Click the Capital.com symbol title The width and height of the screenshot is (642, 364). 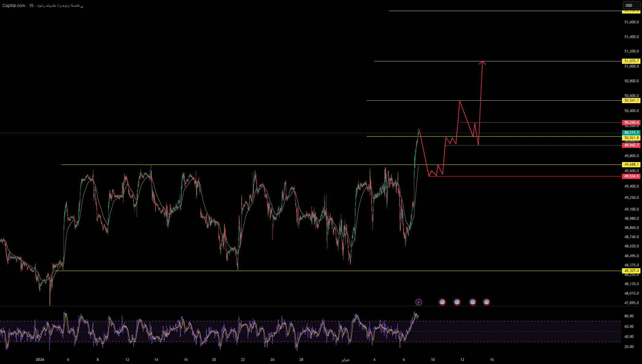pos(14,6)
